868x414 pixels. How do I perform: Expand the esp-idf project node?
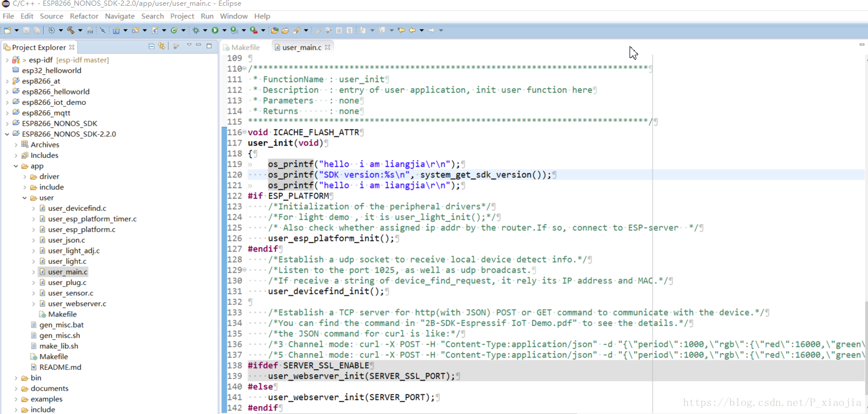[x=7, y=60]
